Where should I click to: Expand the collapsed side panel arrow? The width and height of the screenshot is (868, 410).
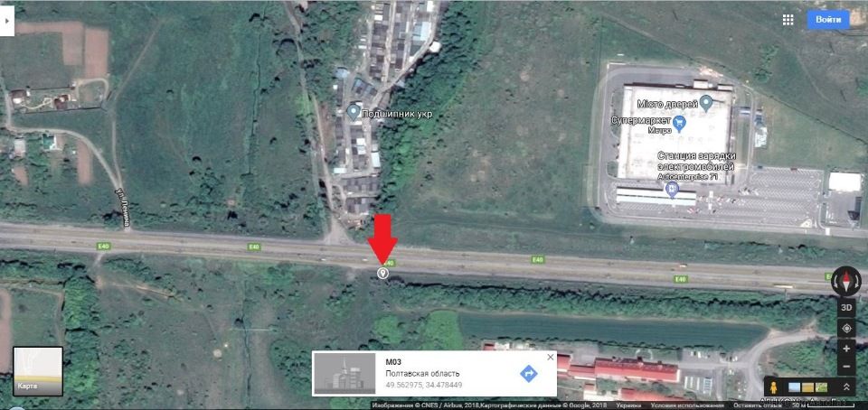point(6,22)
